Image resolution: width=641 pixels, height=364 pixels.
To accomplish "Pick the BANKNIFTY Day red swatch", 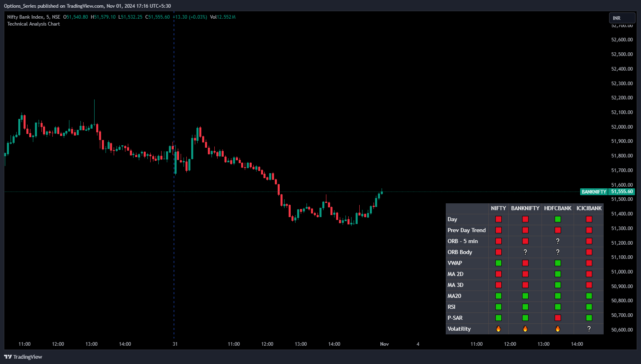I will coord(525,219).
